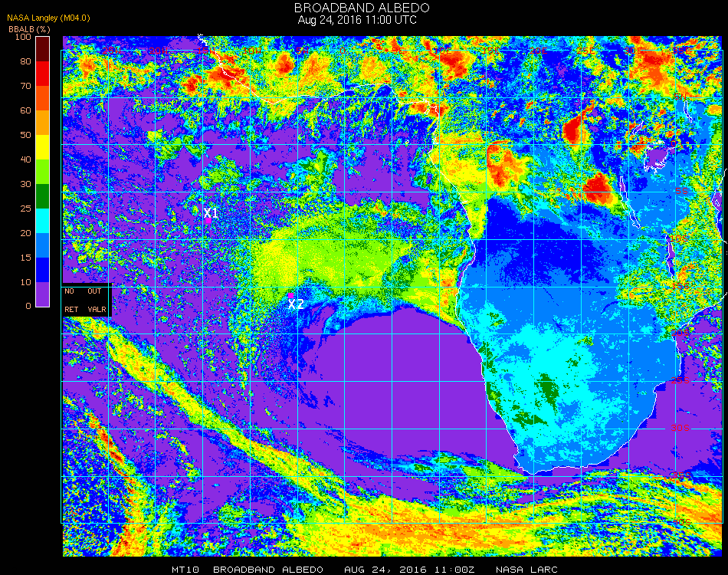The width and height of the screenshot is (728, 575).
Task: Click the 'NASA LARC' footer text
Action: click(x=526, y=570)
